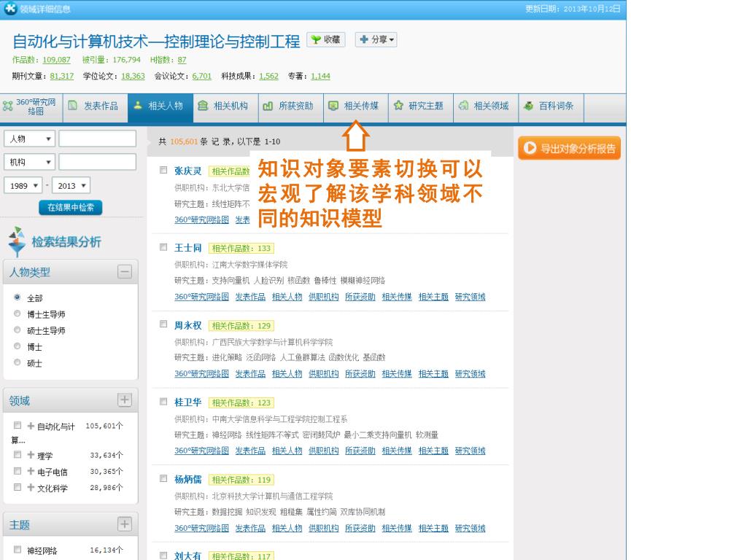Collapse the 人物类型 panel
Viewport: 747px width, 560px height.
click(x=125, y=272)
